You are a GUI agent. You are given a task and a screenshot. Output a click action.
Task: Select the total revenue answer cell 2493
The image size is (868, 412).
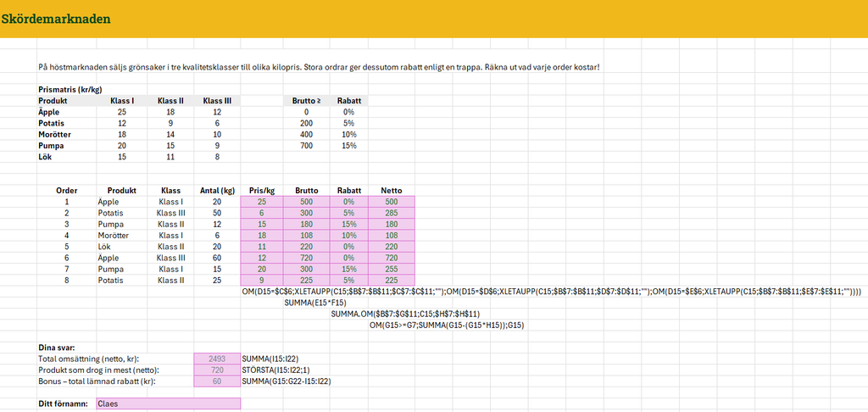click(x=217, y=359)
